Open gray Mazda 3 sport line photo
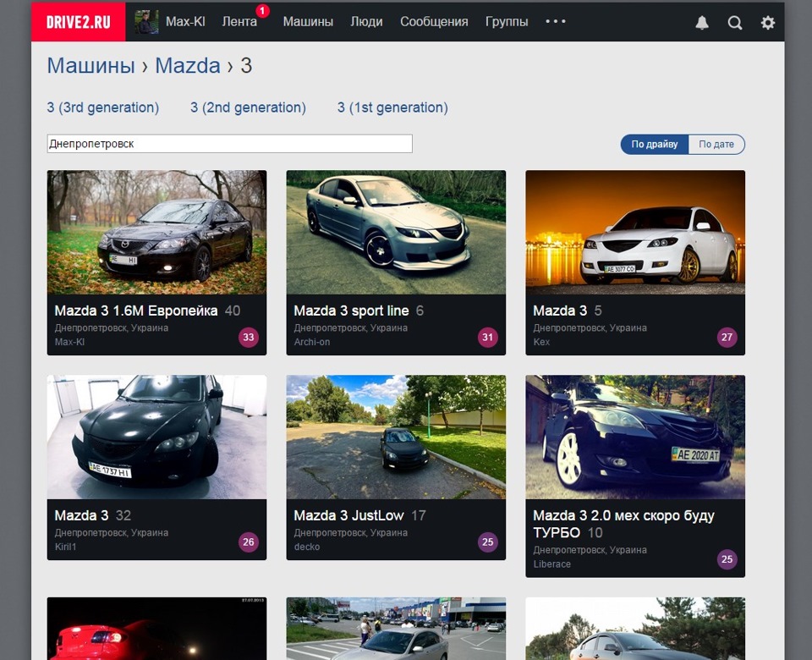The image size is (812, 660). tap(396, 232)
